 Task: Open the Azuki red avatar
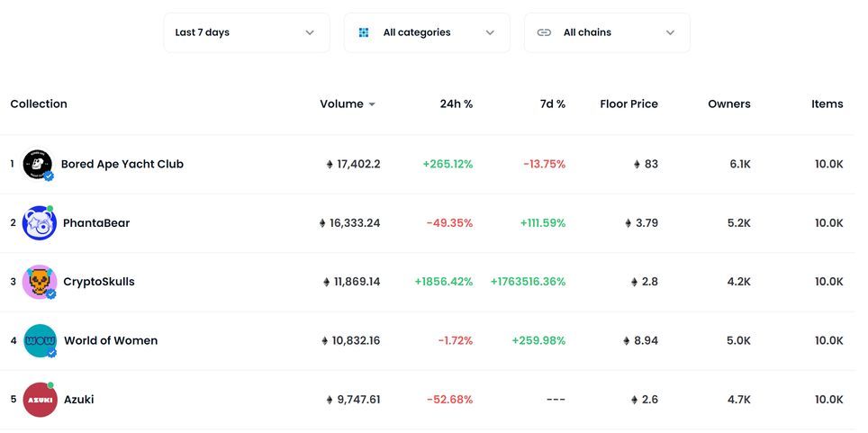point(40,399)
